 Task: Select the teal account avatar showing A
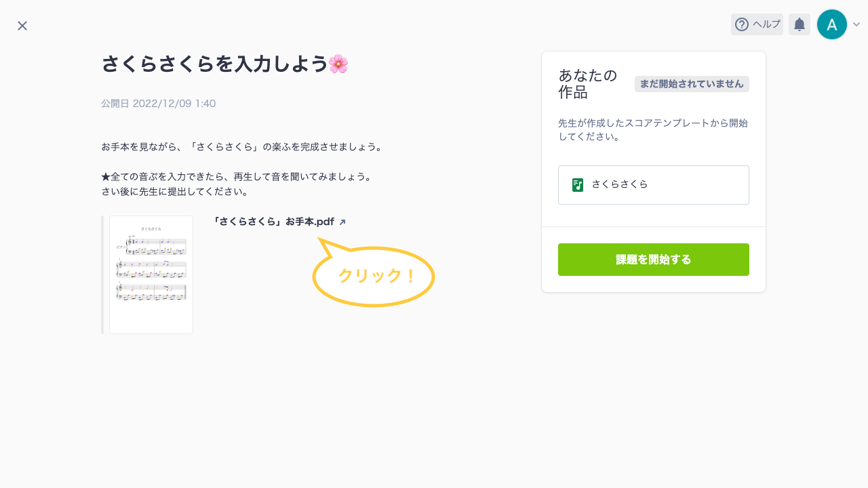point(832,24)
